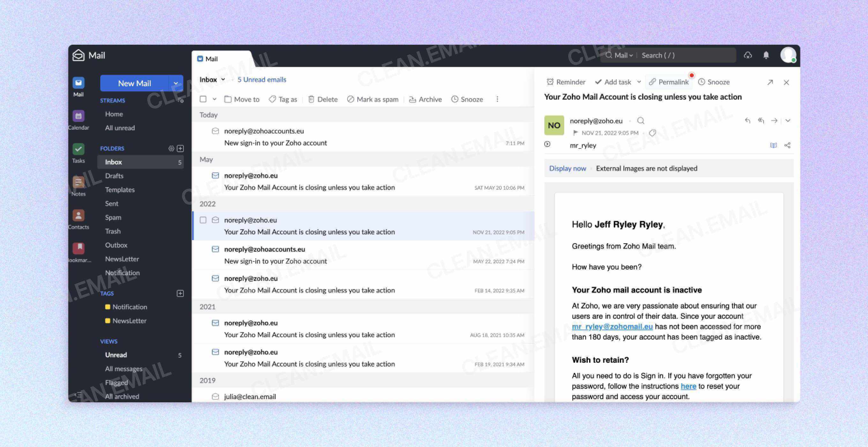Forward the email using the forward arrow
The width and height of the screenshot is (868, 447).
pyautogui.click(x=774, y=120)
